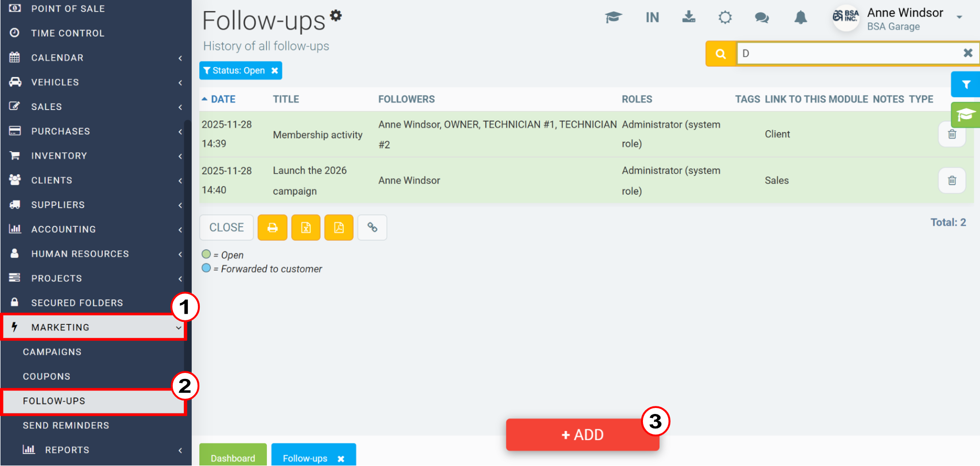Image resolution: width=980 pixels, height=466 pixels.
Task: Remove the Status: Open filter
Action: [x=274, y=71]
